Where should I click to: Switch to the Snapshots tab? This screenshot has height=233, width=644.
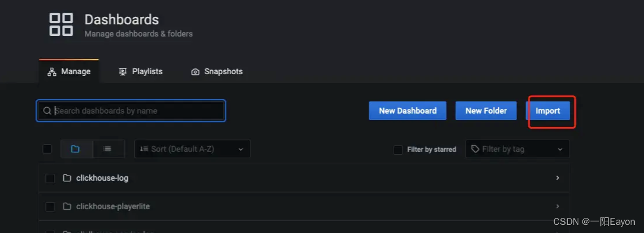[217, 71]
